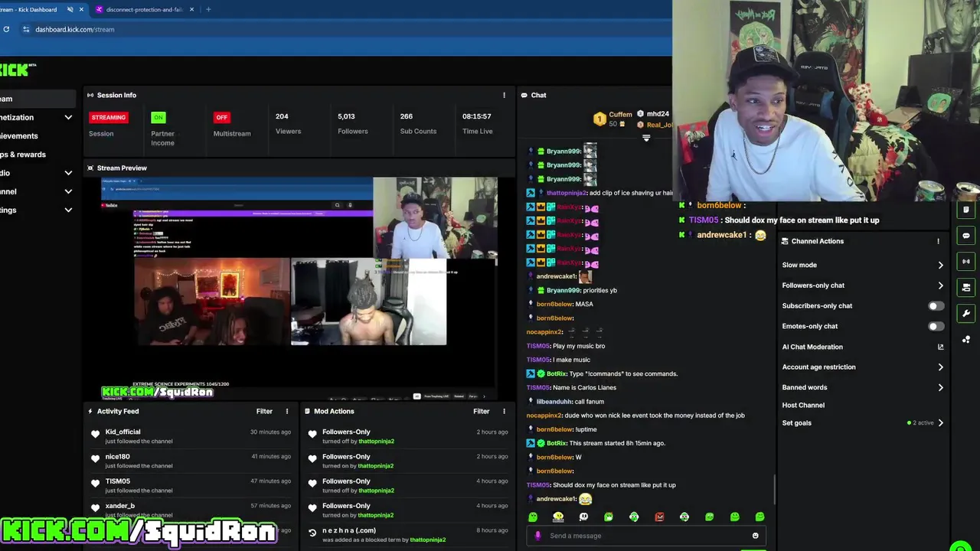
Task: Click the Kick logo
Action: point(17,70)
